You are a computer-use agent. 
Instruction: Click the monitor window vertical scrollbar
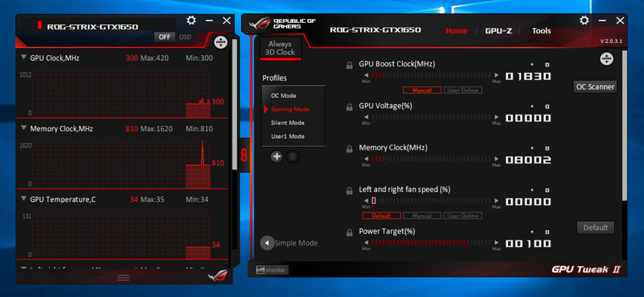(x=235, y=104)
